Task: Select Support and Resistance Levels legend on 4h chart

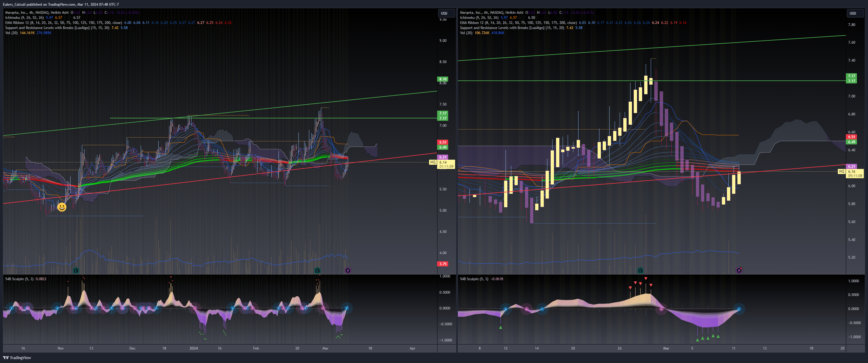Action: point(57,28)
